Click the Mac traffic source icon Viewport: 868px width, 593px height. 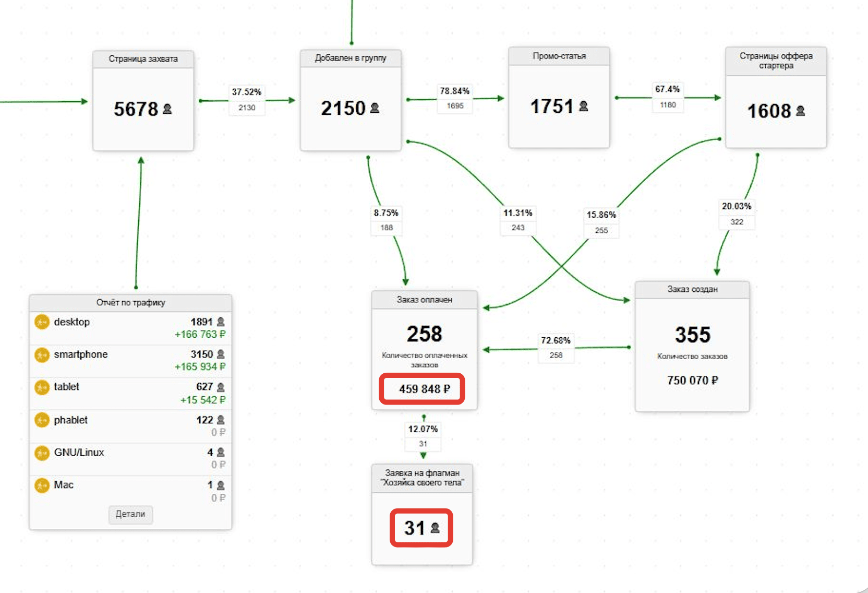point(42,485)
